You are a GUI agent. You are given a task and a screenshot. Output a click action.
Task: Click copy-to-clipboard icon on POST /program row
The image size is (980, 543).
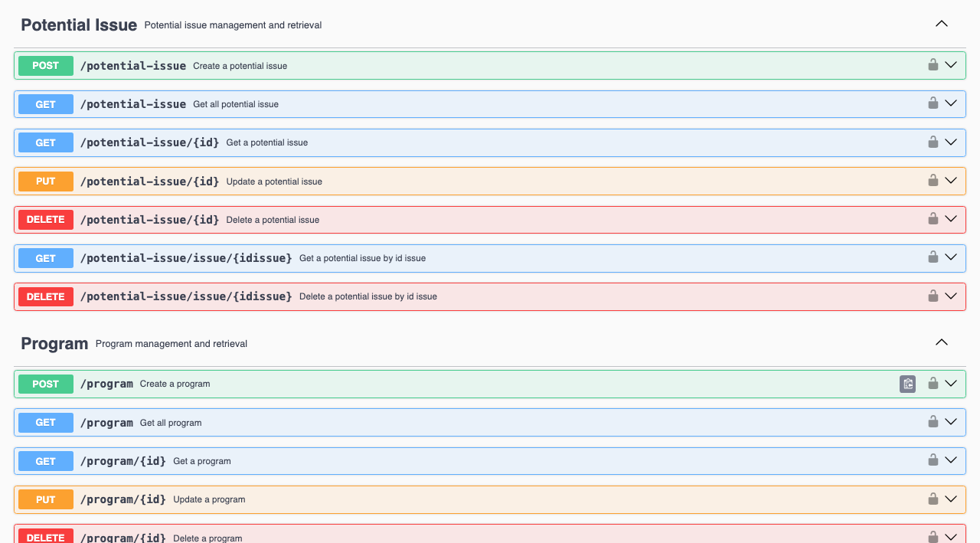pyautogui.click(x=907, y=384)
